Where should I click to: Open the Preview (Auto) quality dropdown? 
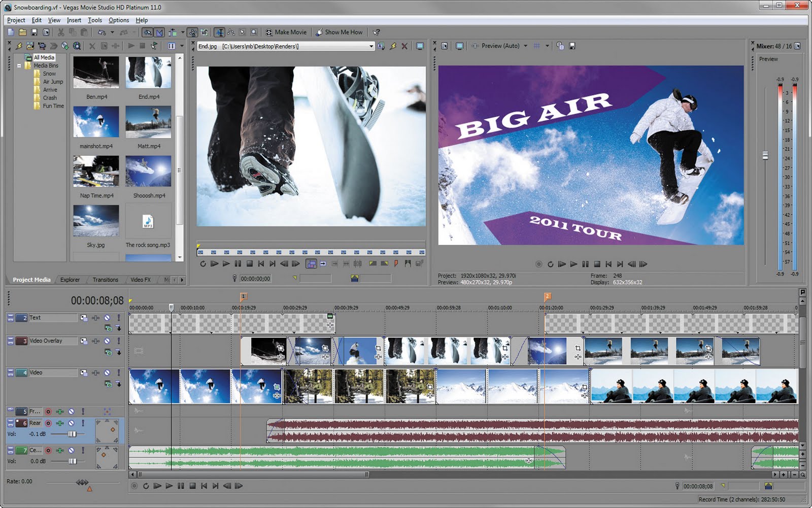(526, 46)
